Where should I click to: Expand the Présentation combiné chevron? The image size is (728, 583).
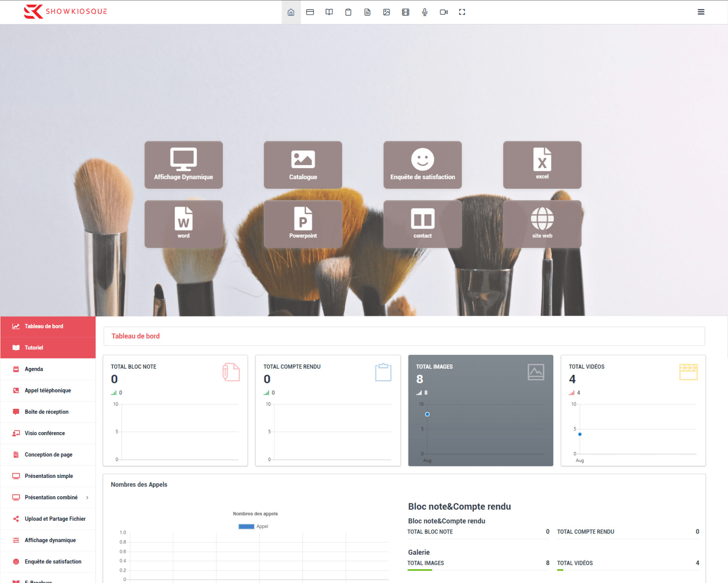pyautogui.click(x=87, y=498)
